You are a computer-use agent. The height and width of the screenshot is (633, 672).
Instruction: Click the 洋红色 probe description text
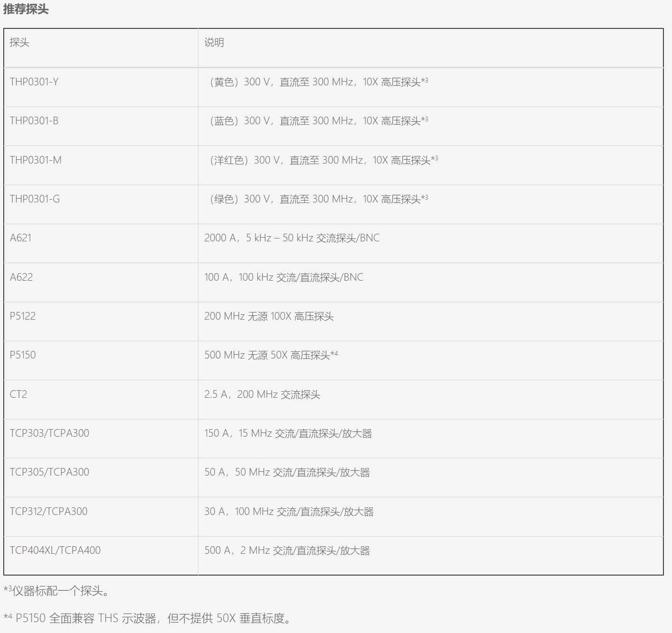pos(324,160)
